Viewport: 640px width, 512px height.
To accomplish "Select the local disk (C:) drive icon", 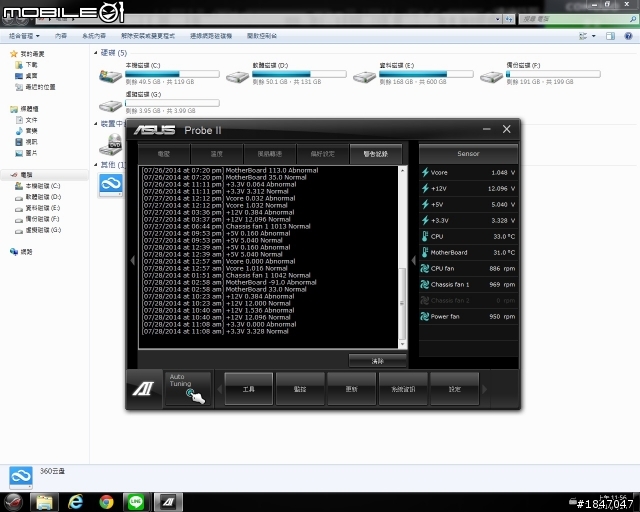I will click(x=110, y=76).
